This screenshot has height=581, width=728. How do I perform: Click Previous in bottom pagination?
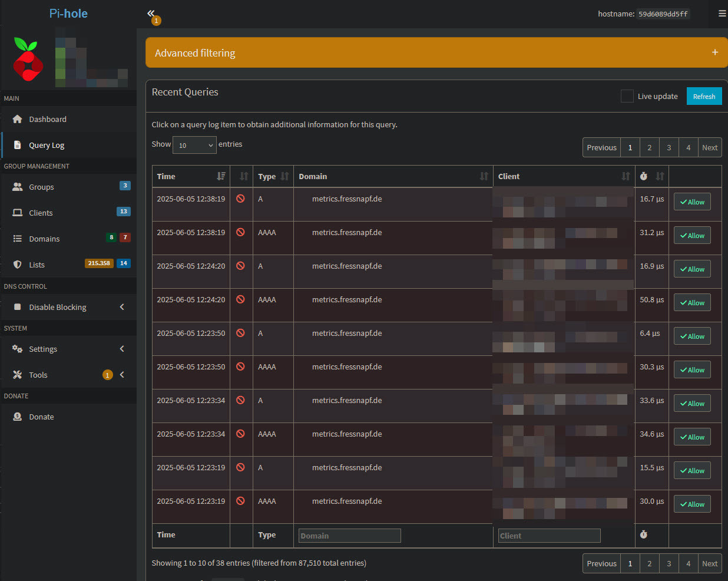point(601,563)
